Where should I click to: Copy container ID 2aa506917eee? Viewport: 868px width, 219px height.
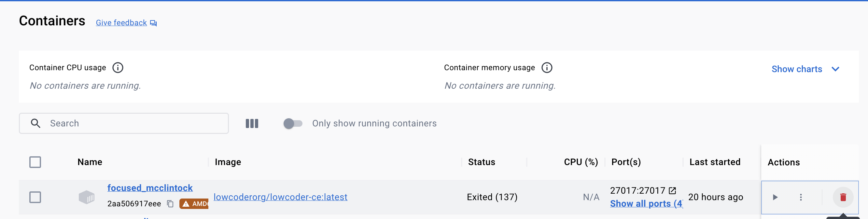[x=170, y=204]
